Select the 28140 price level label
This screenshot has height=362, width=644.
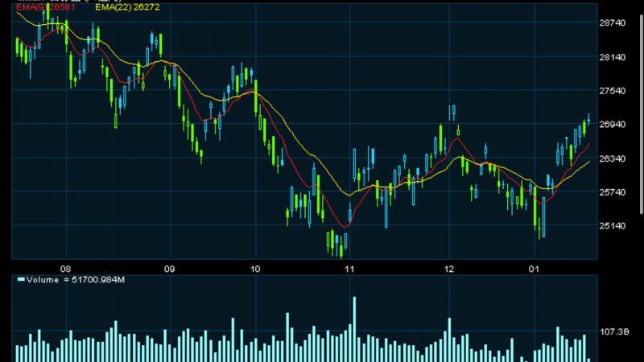(615, 57)
